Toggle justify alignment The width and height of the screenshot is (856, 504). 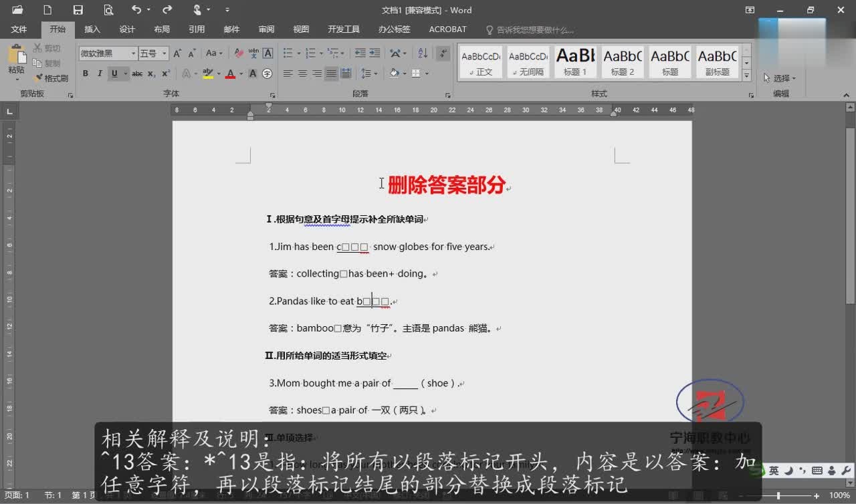(x=331, y=74)
